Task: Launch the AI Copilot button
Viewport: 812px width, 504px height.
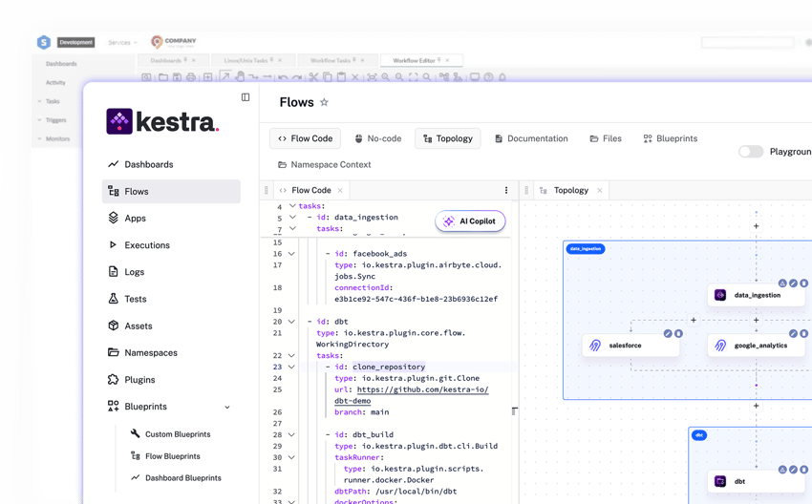Action: [470, 221]
